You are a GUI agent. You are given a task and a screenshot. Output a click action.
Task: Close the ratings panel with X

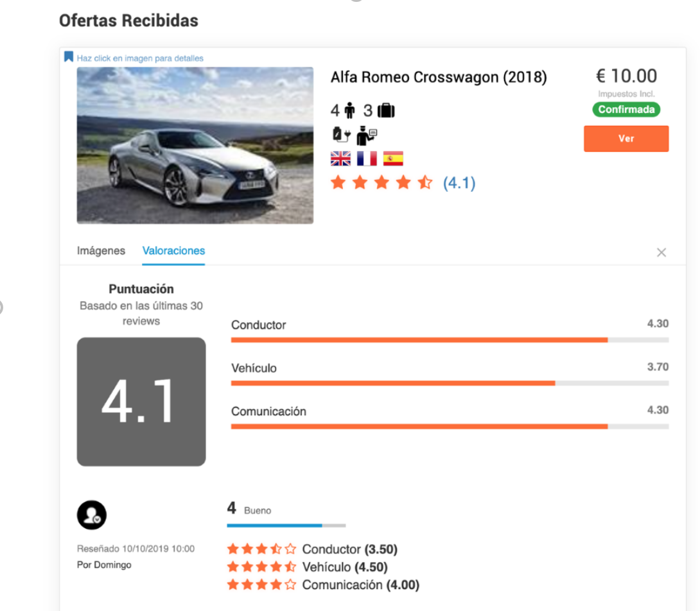(661, 252)
